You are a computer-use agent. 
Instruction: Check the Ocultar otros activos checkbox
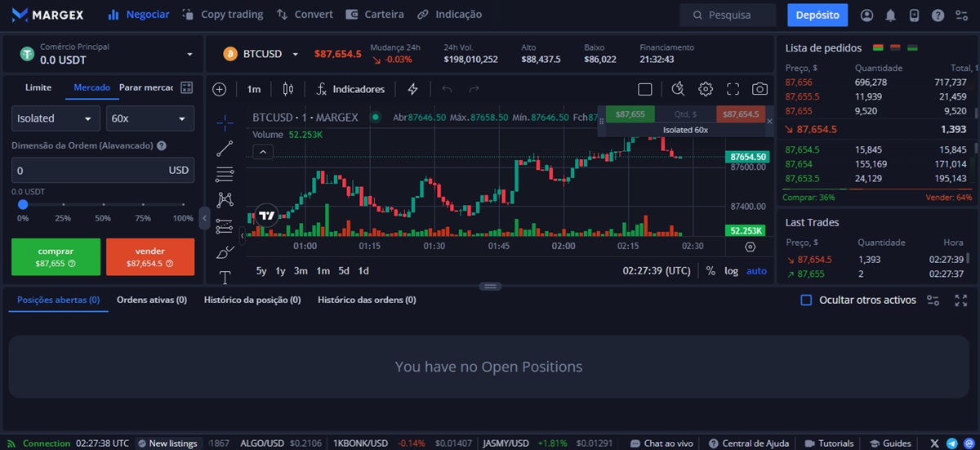[806, 300]
